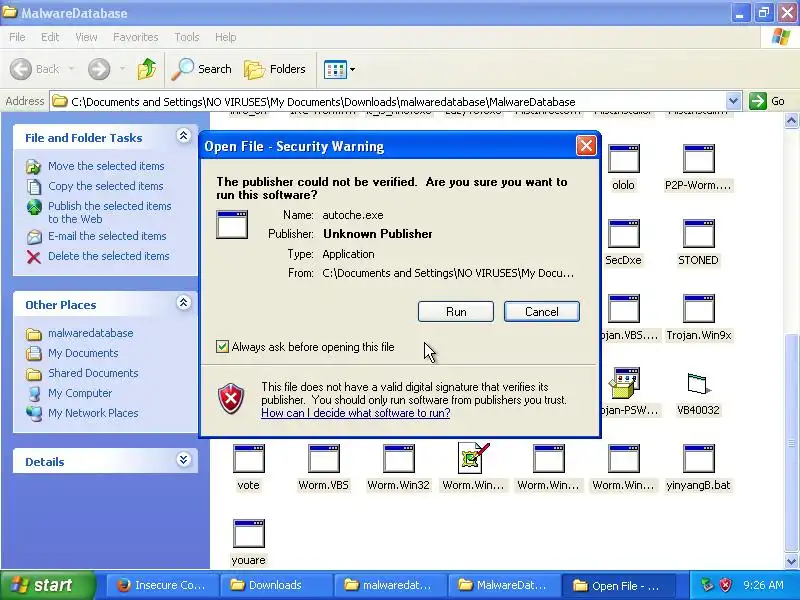
Task: Click the Forward navigation arrow
Action: pyautogui.click(x=99, y=69)
